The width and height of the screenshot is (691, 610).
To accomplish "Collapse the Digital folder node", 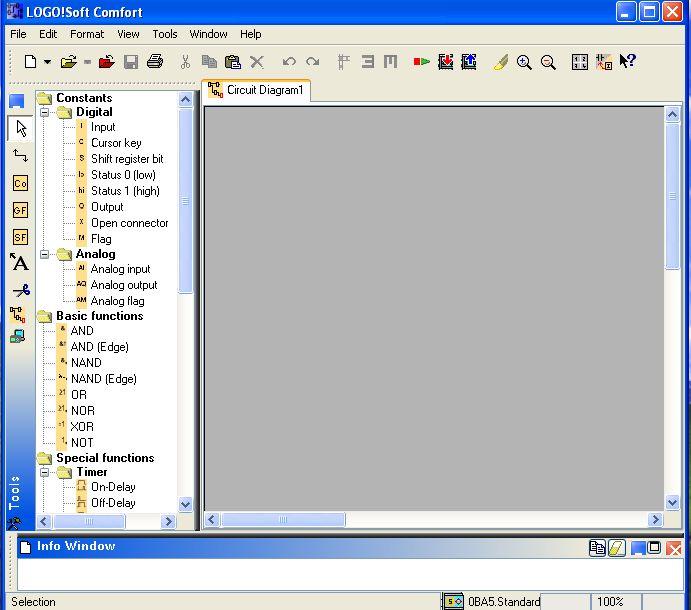I will pos(45,112).
